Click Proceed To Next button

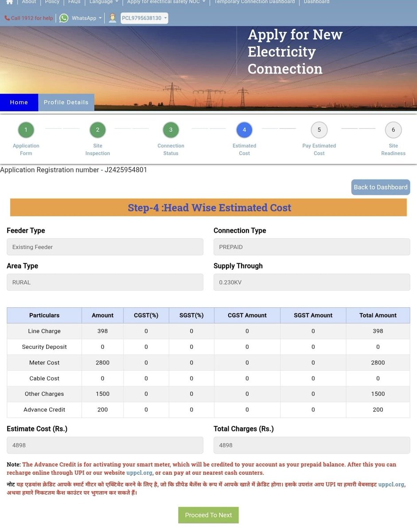(x=208, y=515)
